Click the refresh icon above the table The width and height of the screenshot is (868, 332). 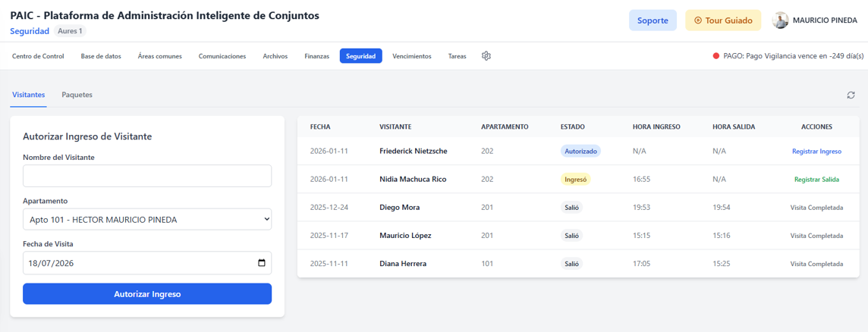point(851,96)
